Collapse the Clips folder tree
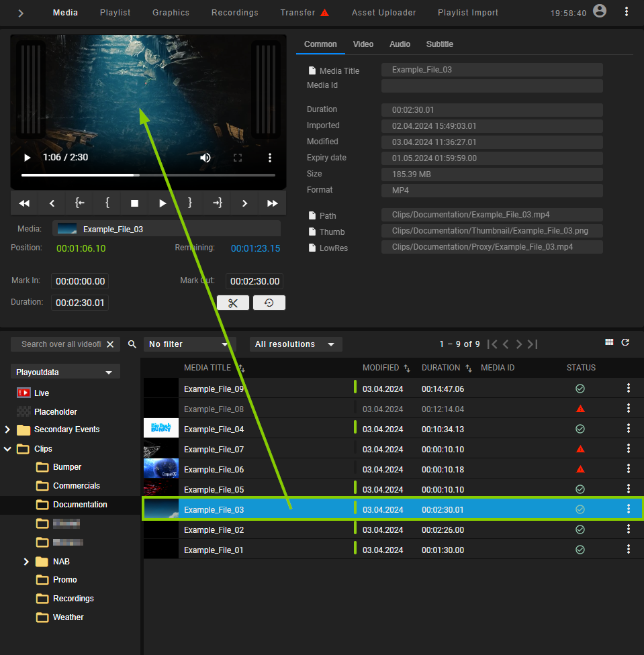Image resolution: width=644 pixels, height=655 pixels. point(7,448)
